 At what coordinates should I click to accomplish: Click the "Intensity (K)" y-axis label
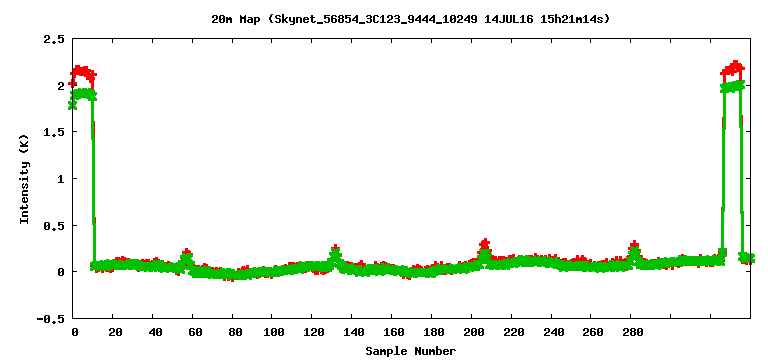[x=24, y=179]
